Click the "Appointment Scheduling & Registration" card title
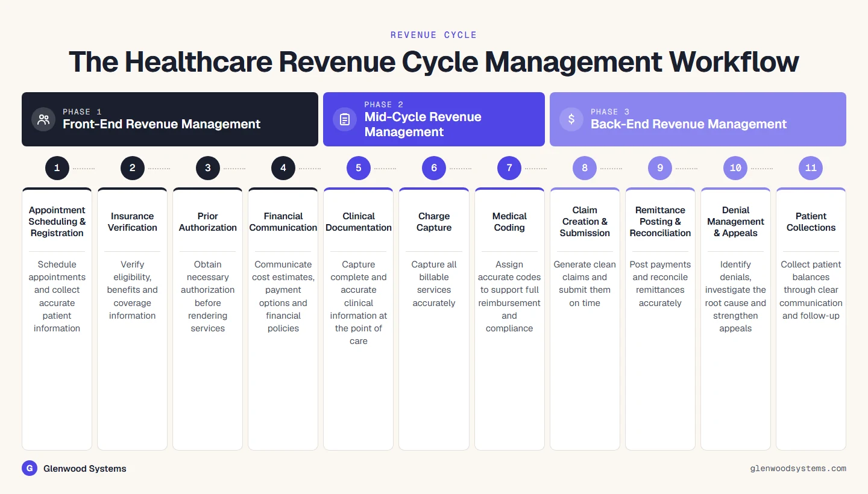The width and height of the screenshot is (868, 494). pos(57,222)
